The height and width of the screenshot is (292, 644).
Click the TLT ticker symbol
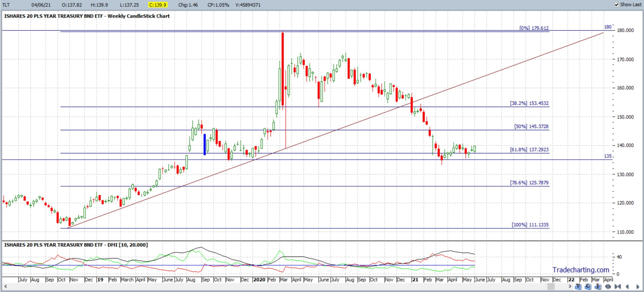tap(6, 5)
